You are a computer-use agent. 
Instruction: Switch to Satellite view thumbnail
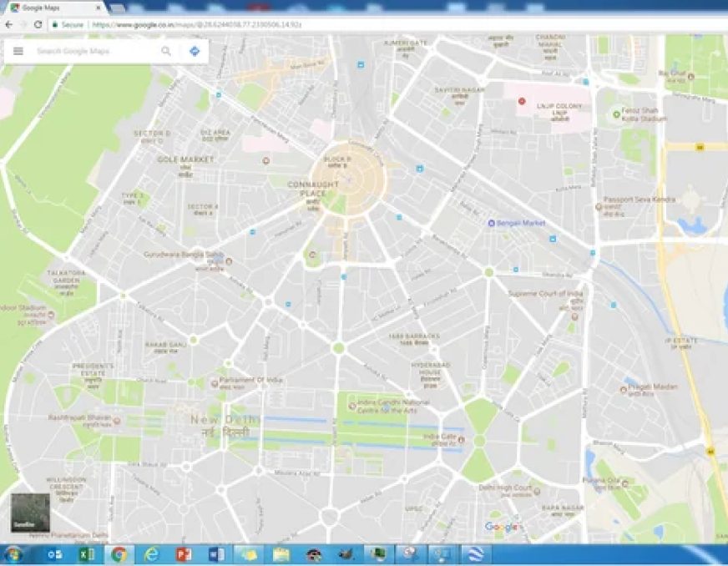tap(30, 513)
